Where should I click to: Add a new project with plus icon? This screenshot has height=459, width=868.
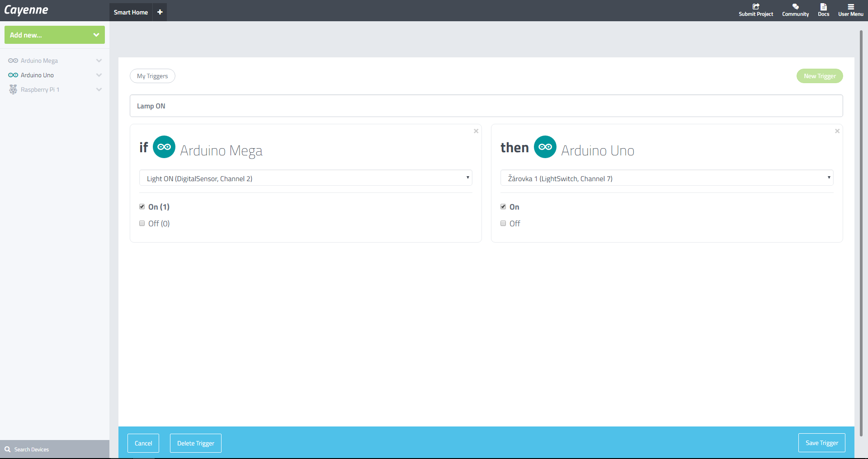pyautogui.click(x=160, y=12)
